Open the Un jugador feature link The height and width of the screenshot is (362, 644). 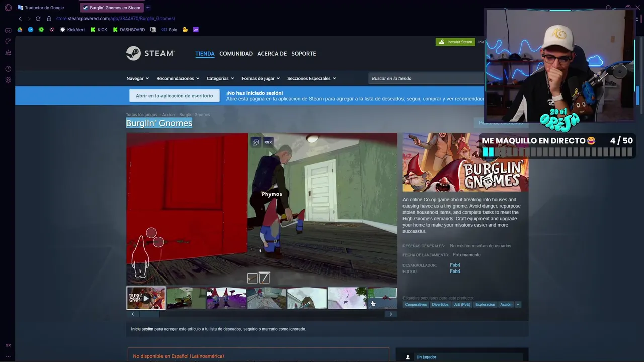point(426,357)
